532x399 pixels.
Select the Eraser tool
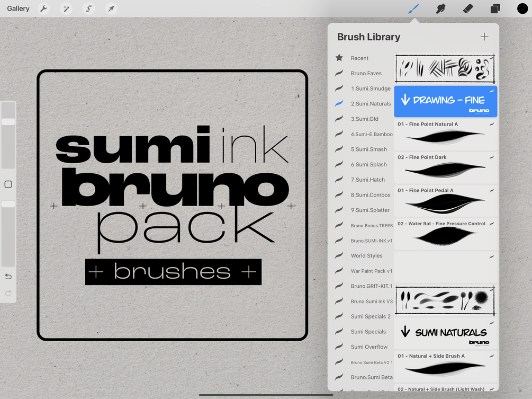(468, 8)
